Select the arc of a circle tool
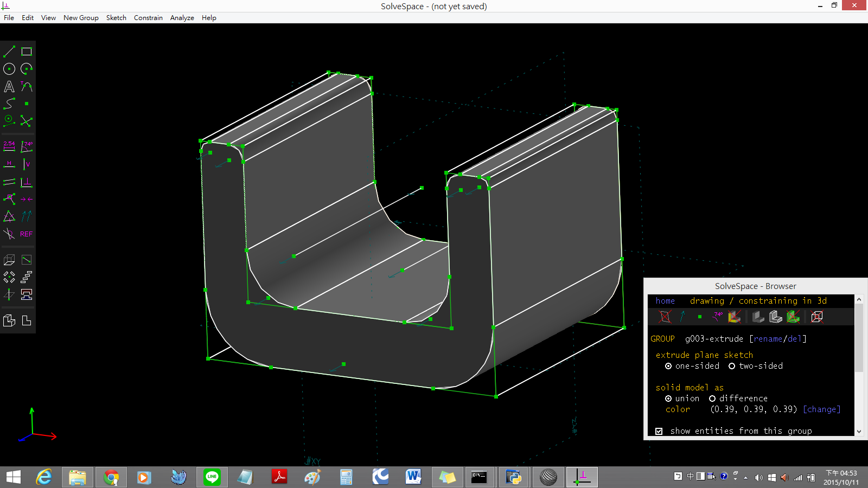 tap(27, 69)
